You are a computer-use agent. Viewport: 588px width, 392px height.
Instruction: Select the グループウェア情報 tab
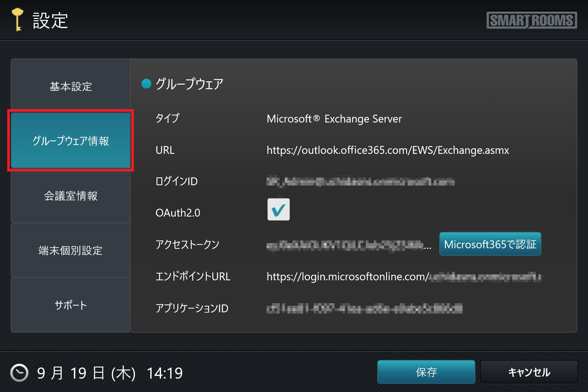[x=71, y=140]
